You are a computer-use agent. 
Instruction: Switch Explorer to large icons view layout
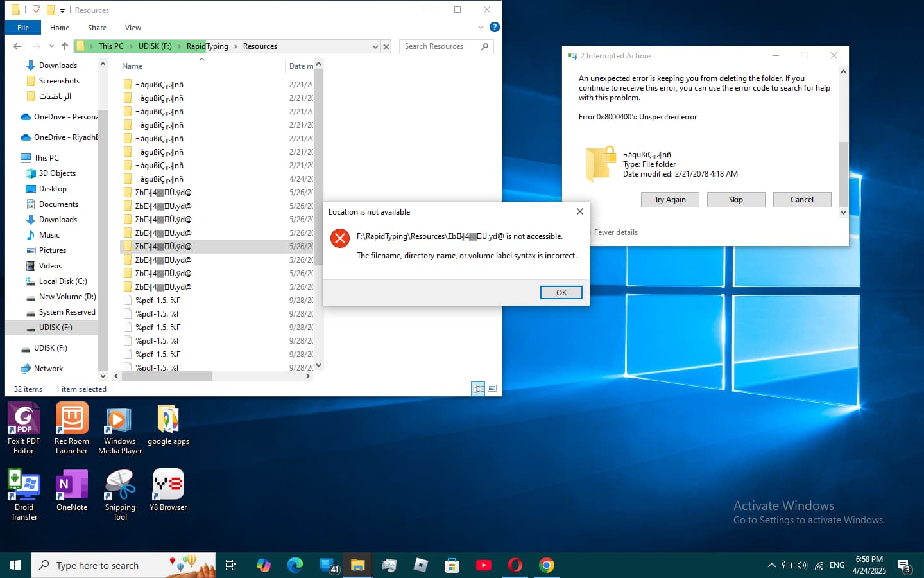(492, 388)
